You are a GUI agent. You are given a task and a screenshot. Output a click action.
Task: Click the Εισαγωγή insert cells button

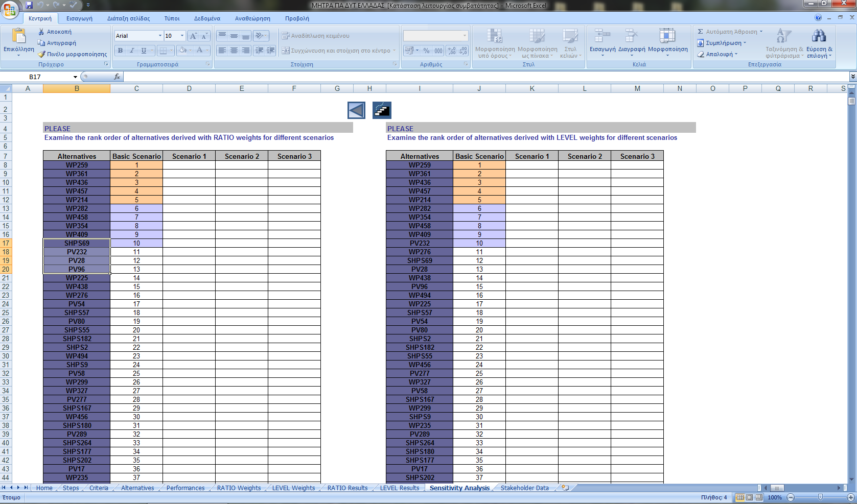coord(603,42)
